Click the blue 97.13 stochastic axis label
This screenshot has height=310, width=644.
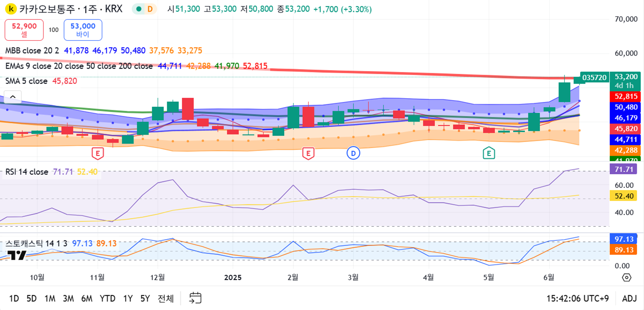coord(624,239)
